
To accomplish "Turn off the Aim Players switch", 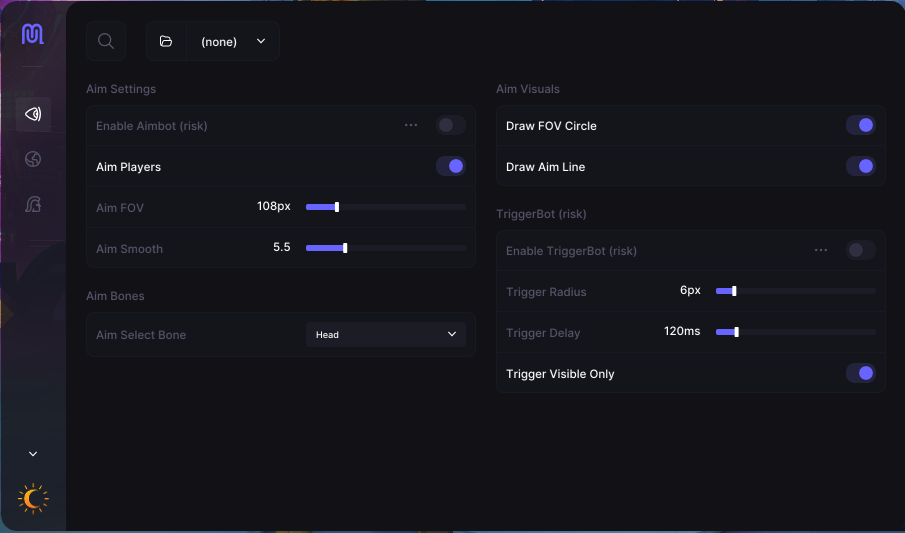I will (x=451, y=166).
